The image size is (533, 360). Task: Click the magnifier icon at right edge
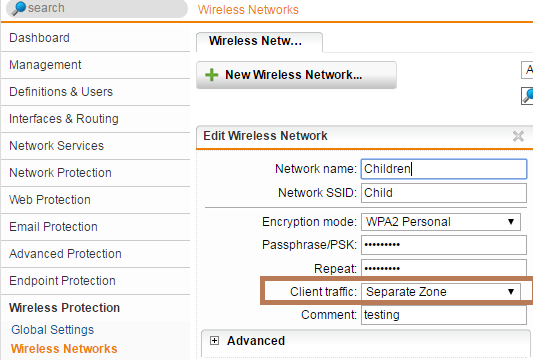pyautogui.click(x=527, y=96)
